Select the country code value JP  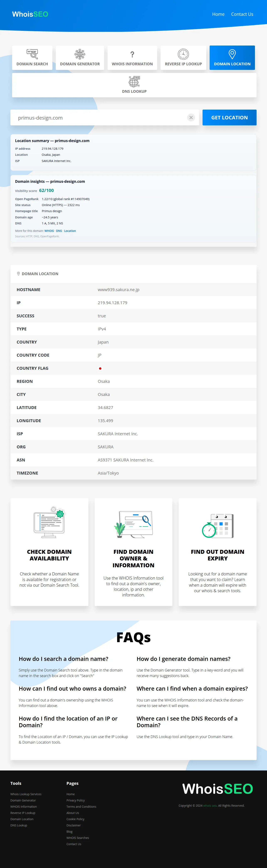99,355
